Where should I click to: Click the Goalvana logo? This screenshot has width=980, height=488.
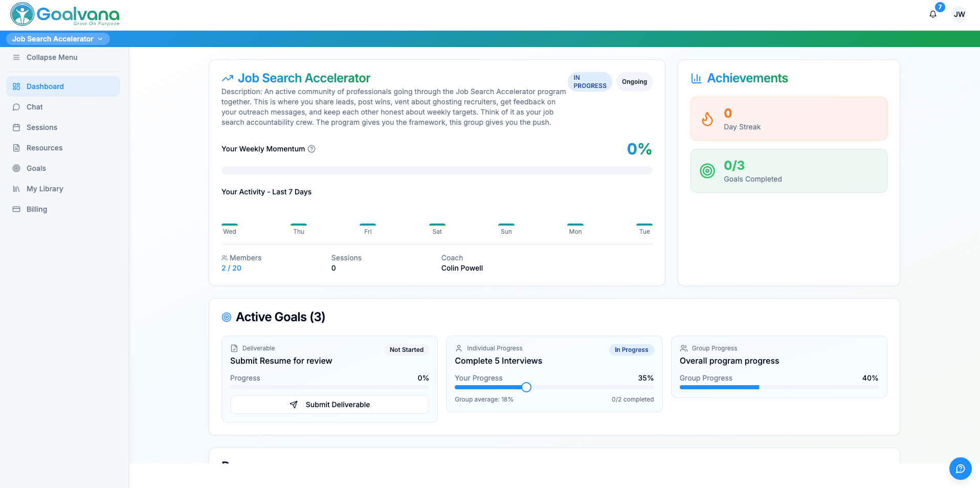tap(65, 14)
